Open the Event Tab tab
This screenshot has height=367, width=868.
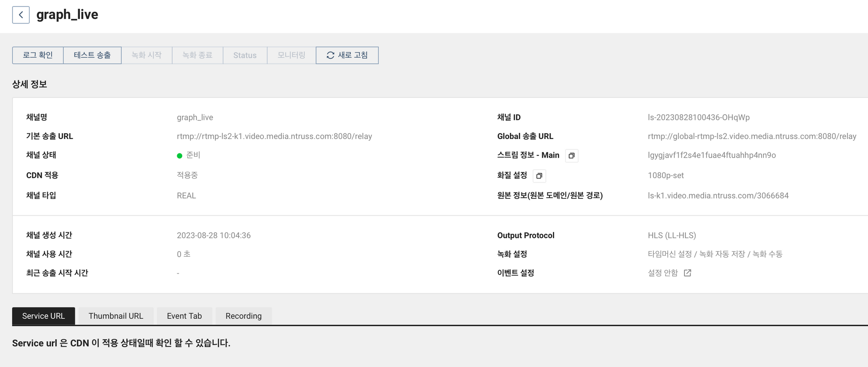pos(184,316)
